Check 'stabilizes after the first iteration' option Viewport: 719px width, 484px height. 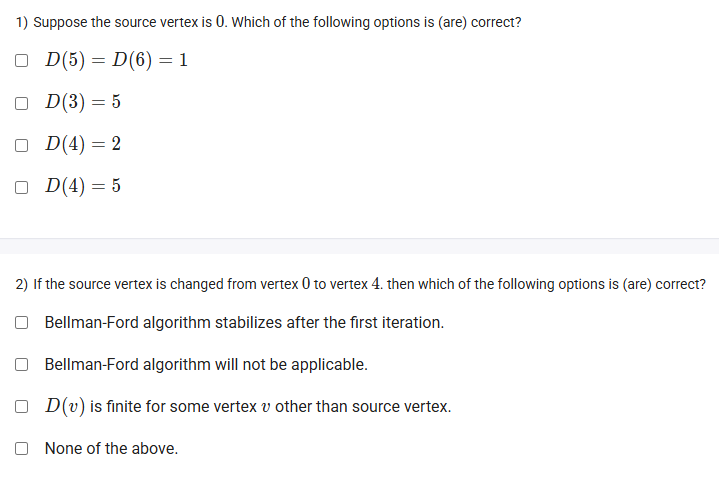22,323
